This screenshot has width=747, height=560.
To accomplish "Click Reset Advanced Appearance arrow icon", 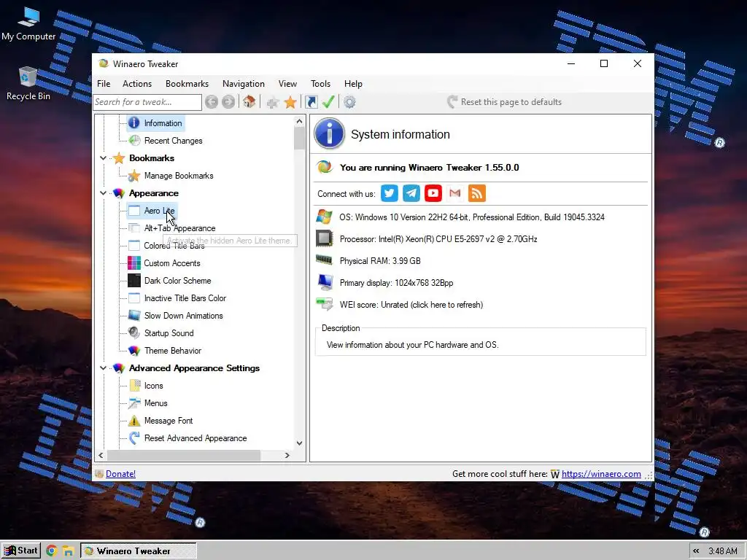I will [134, 438].
